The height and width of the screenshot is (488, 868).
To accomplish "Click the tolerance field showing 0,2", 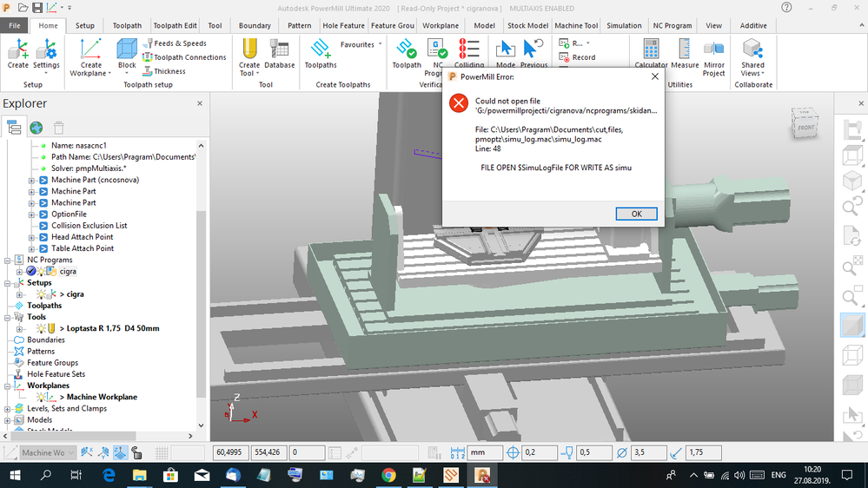I will pos(540,452).
